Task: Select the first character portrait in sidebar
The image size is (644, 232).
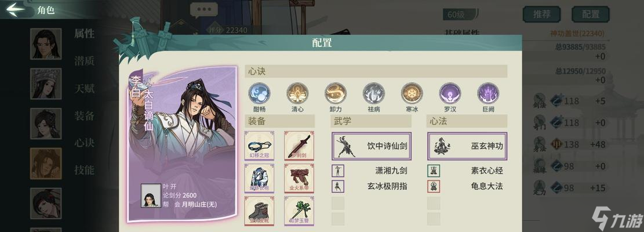Action: coord(46,44)
